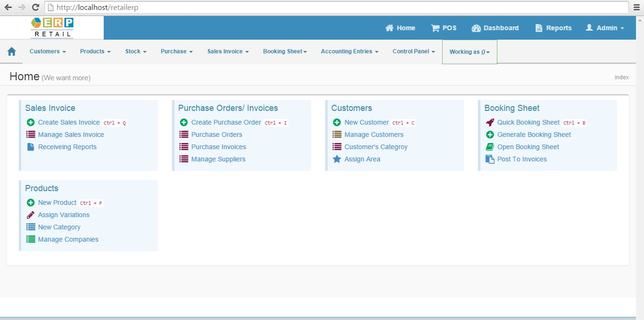Click the list icon next to Manage Suppliers
Viewport: 644px width, 320px height.
coord(183,159)
